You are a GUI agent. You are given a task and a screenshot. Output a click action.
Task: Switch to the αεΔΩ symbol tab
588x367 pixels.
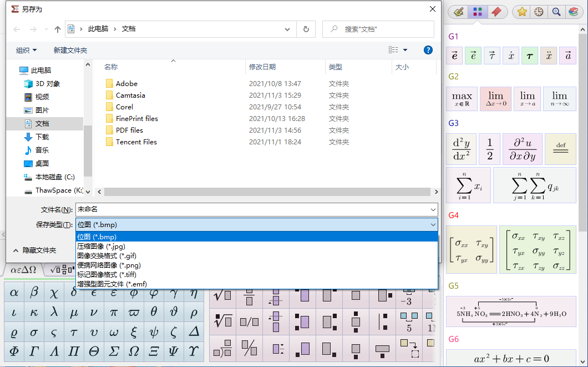(23, 270)
